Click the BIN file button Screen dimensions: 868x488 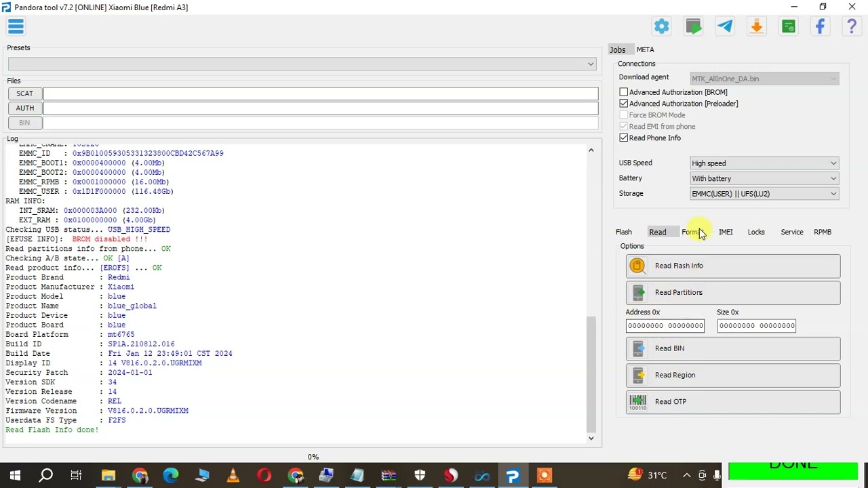[x=24, y=123]
